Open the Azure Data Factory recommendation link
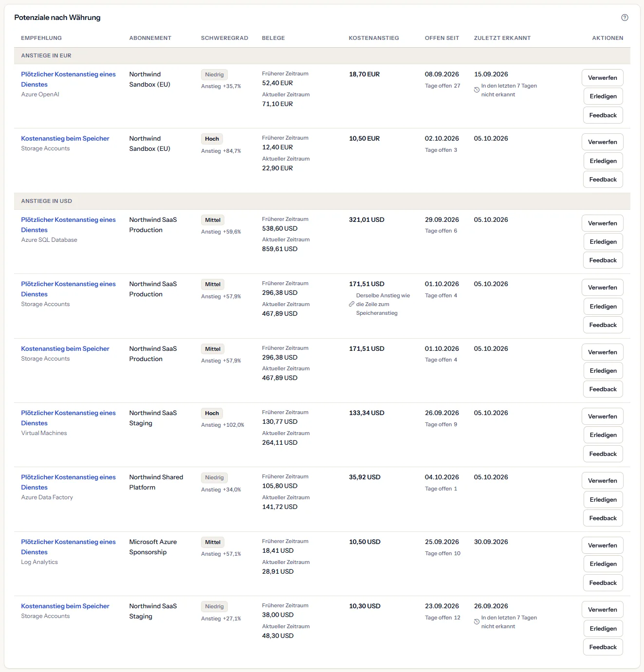 tap(68, 482)
